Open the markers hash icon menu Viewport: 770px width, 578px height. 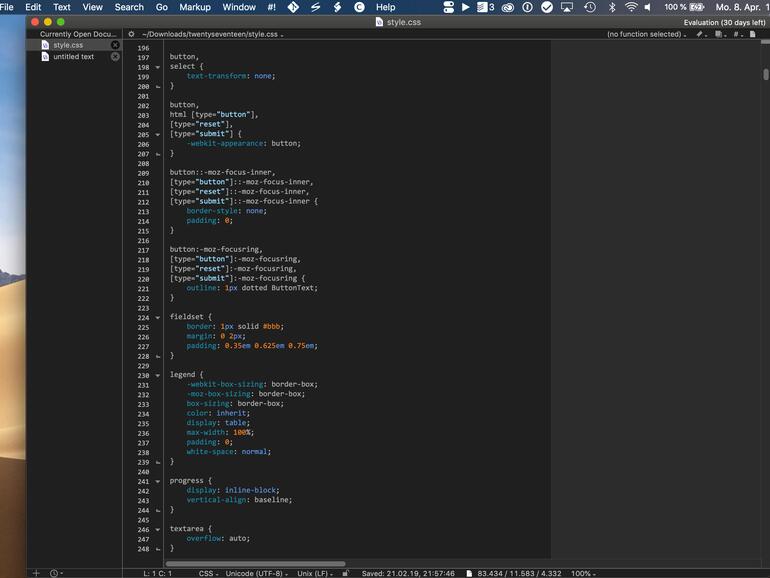point(737,34)
